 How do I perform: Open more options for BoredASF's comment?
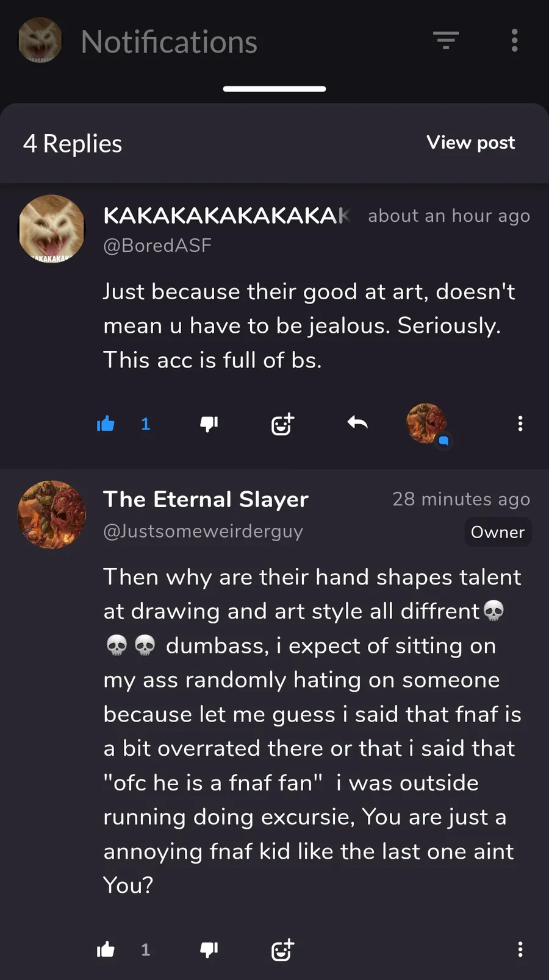[520, 424]
